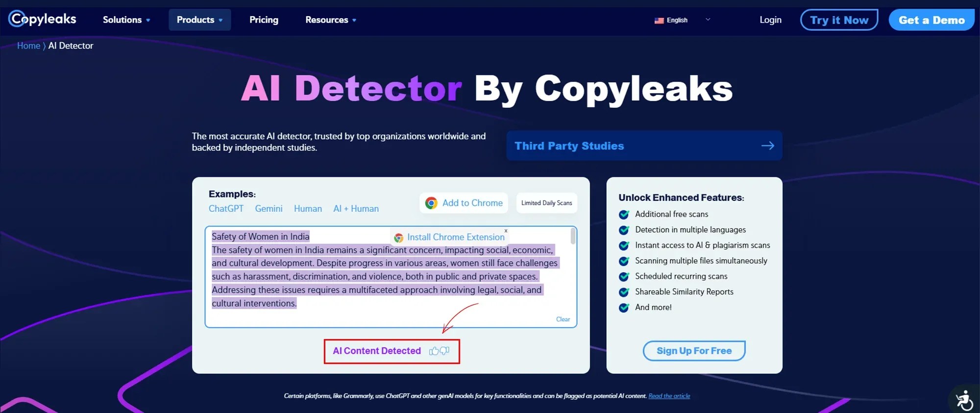Click the 'Unlock Enhanced Features:' heading
Viewport: 980px width, 413px height.
click(x=681, y=197)
